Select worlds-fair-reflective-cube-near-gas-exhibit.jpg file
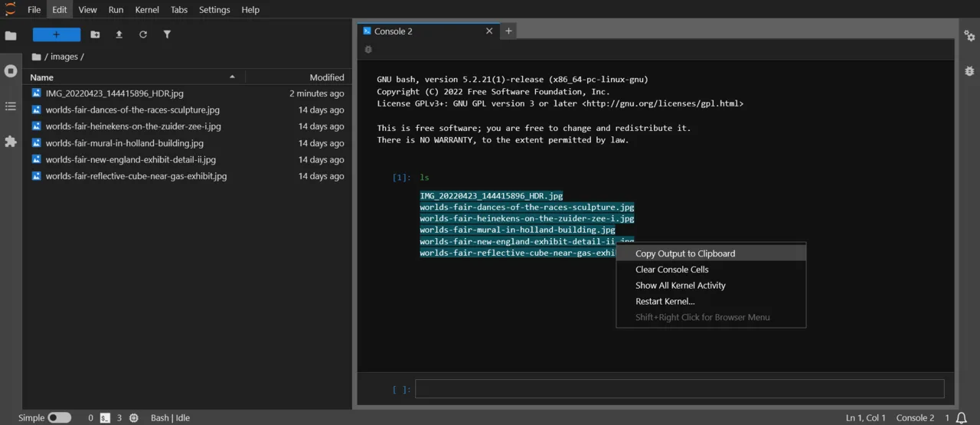 (188, 176)
